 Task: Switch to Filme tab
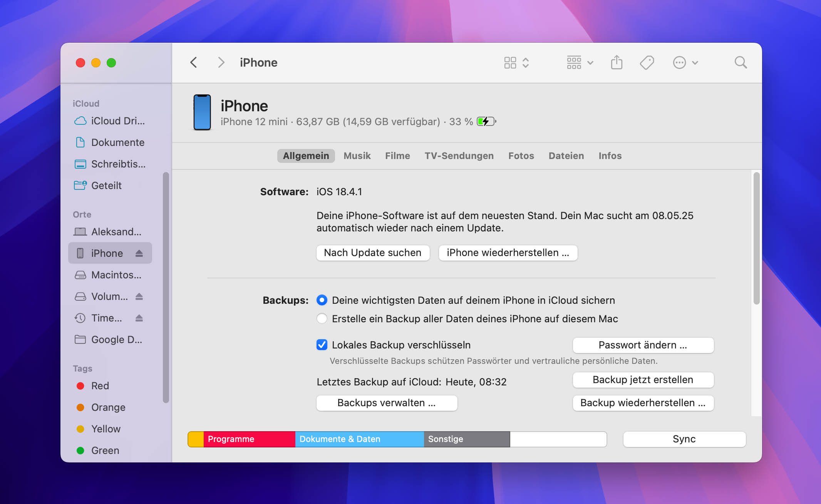397,156
